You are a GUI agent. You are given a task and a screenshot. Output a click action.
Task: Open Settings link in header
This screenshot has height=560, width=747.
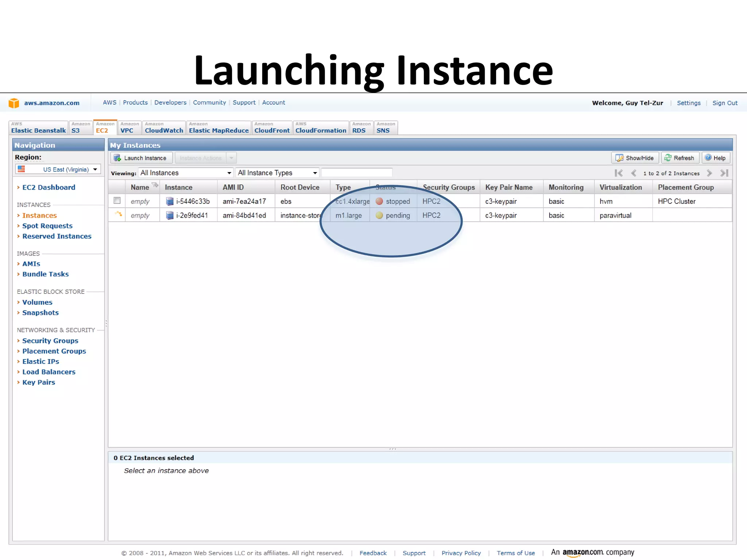click(689, 103)
